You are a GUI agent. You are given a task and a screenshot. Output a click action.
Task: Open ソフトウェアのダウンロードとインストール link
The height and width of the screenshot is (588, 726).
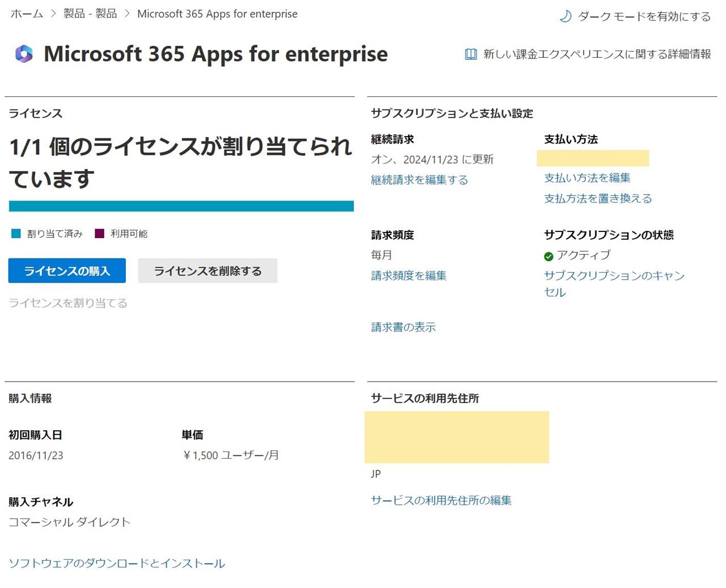point(117,563)
